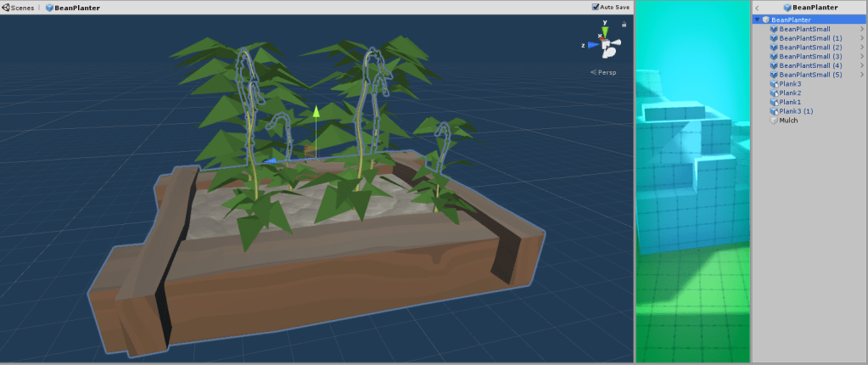Switch Persp projection mode label
This screenshot has width=868, height=365.
(x=608, y=72)
